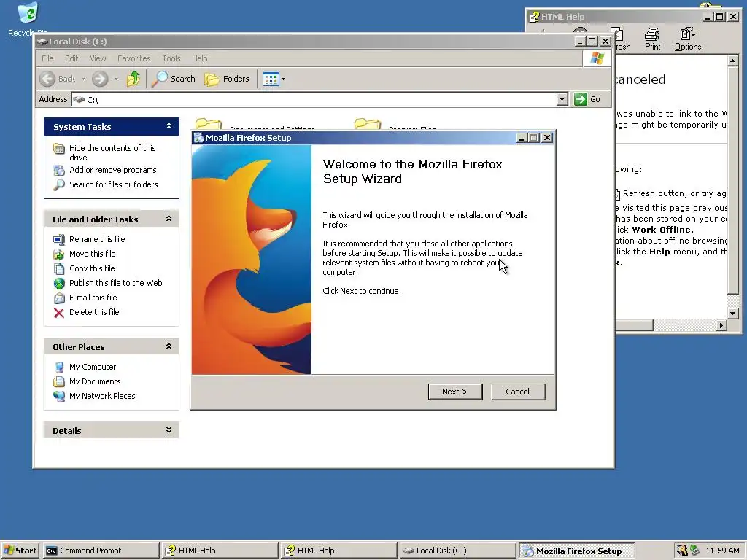The width and height of the screenshot is (747, 560).
Task: Click Search for files or folders link
Action: coord(113,184)
